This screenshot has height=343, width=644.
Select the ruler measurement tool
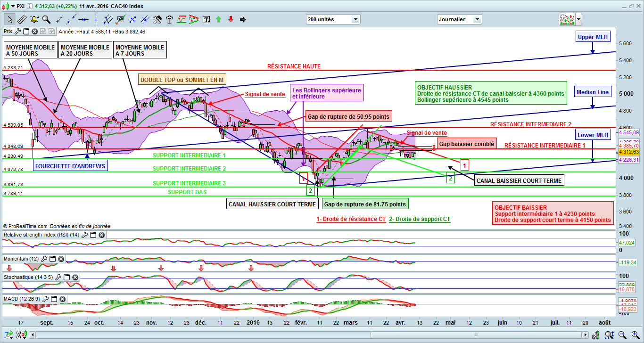[x=22, y=19]
